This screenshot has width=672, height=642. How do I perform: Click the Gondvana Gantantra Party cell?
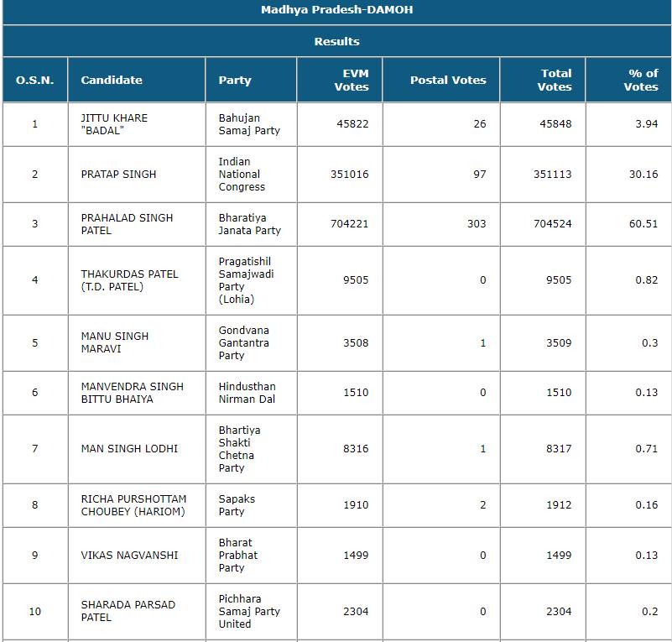[x=239, y=342]
